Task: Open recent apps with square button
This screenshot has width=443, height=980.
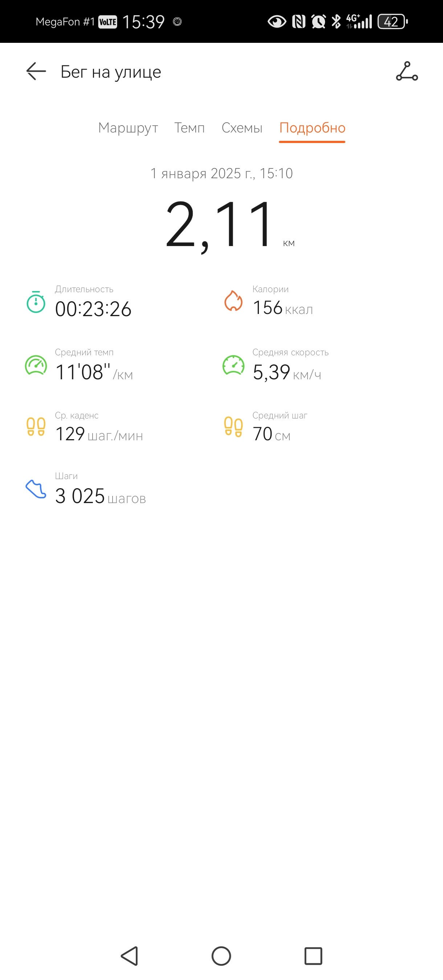Action: point(313,956)
